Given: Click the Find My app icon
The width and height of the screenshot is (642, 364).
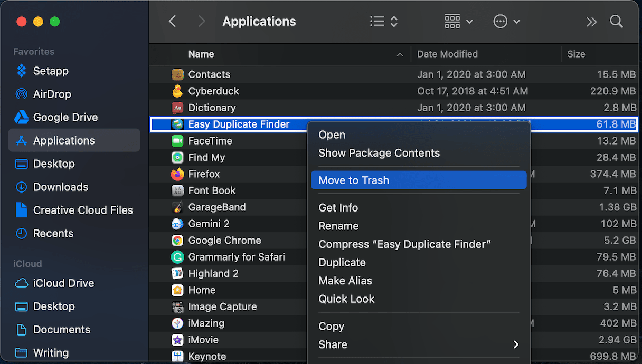Looking at the screenshot, I should 177,157.
